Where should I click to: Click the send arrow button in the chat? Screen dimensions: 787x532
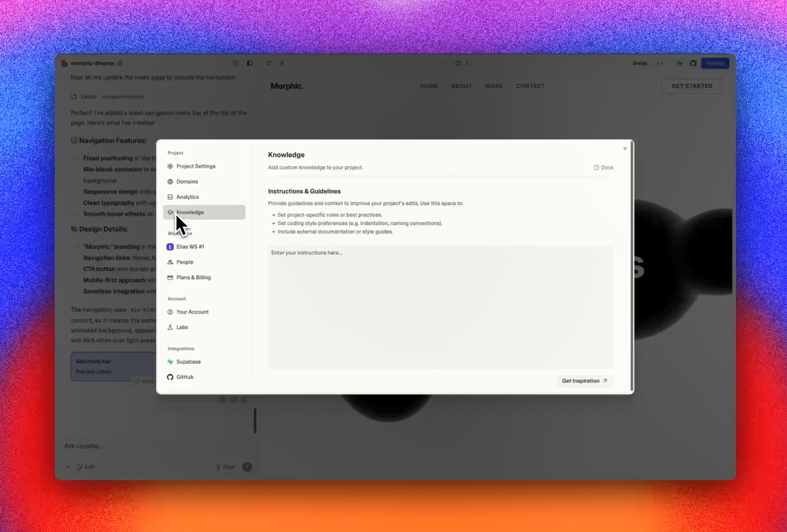[247, 467]
